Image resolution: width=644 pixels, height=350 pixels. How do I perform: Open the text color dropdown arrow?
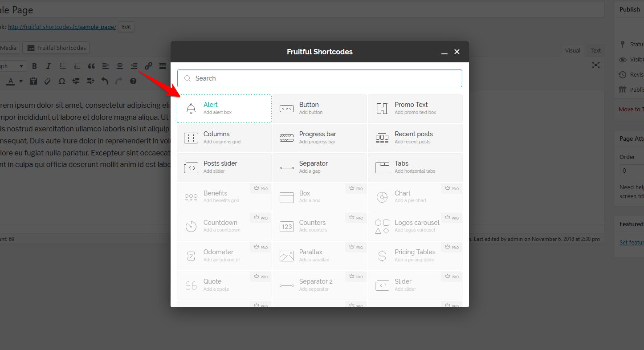[20, 81]
